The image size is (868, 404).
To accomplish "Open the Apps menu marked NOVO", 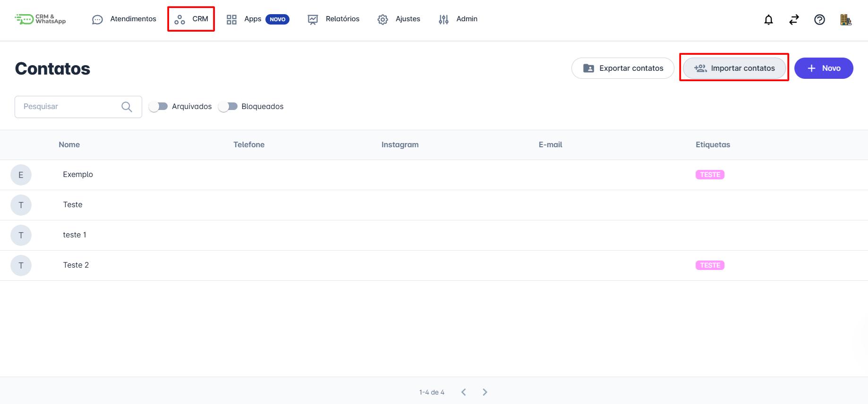I will (x=257, y=19).
